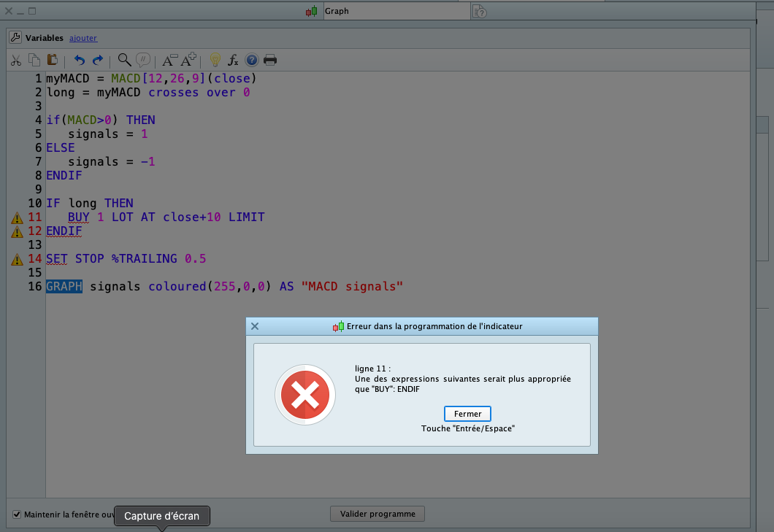Undo the last edit
Image resolution: width=774 pixels, height=532 pixels.
tap(80, 60)
